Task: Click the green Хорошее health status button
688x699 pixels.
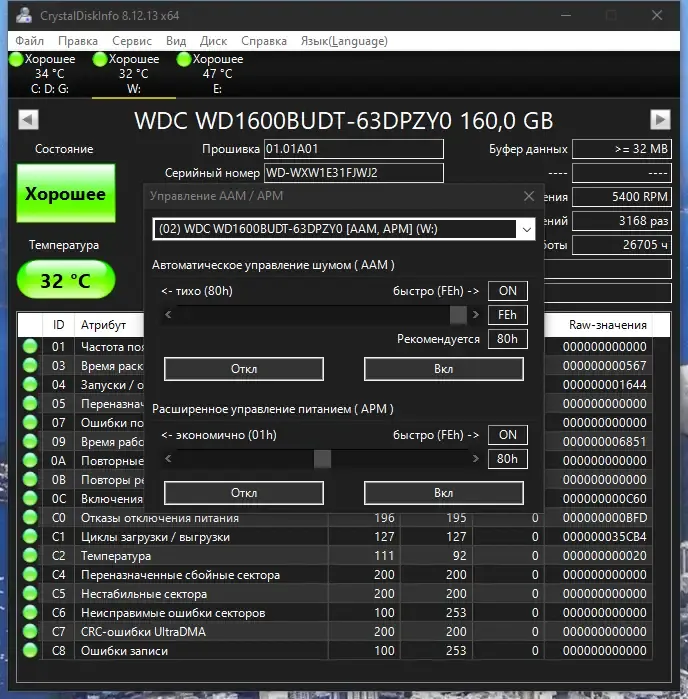Action: pos(66,193)
